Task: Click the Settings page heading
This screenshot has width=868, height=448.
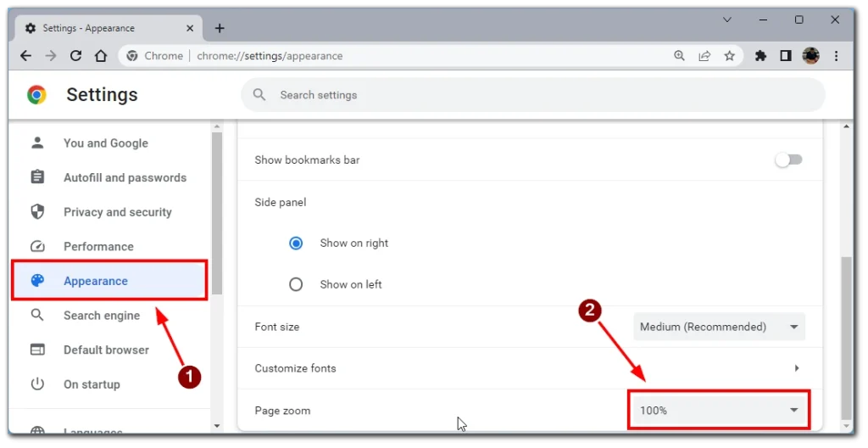Action: (102, 95)
